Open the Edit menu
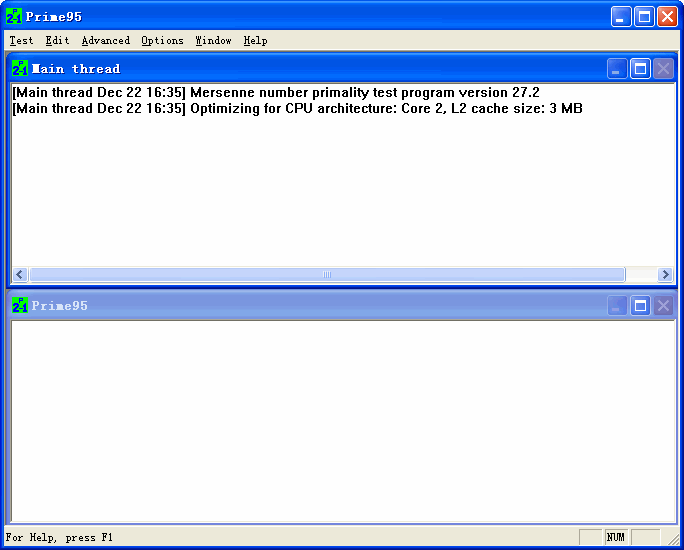Screen dimensions: 684x550 [57, 41]
